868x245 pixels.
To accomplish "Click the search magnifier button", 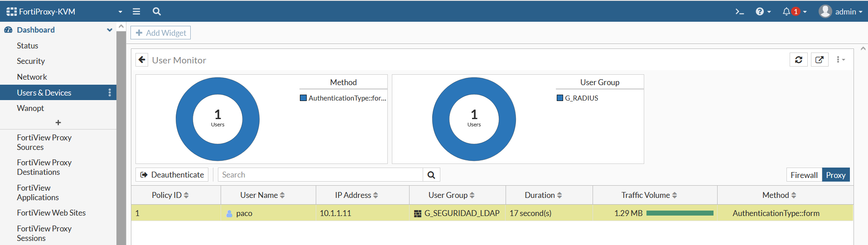I will (x=431, y=175).
